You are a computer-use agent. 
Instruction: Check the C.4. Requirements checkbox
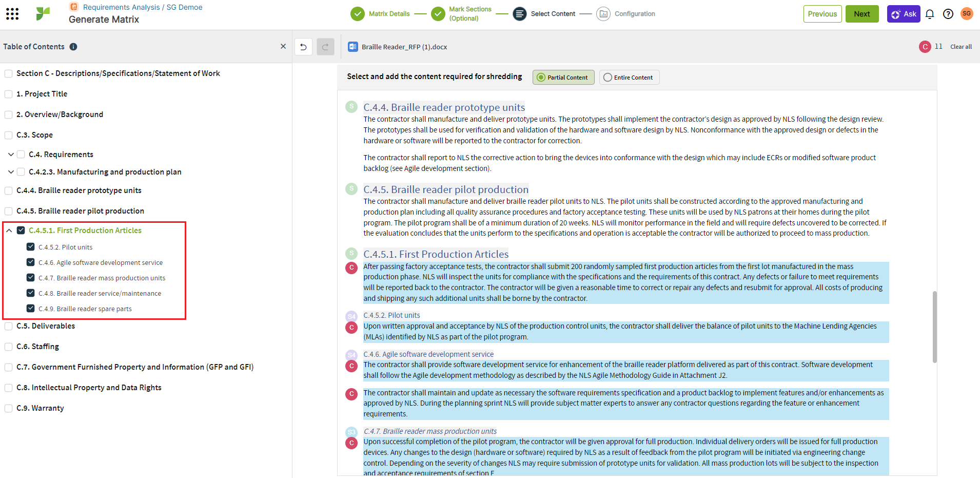(x=21, y=155)
